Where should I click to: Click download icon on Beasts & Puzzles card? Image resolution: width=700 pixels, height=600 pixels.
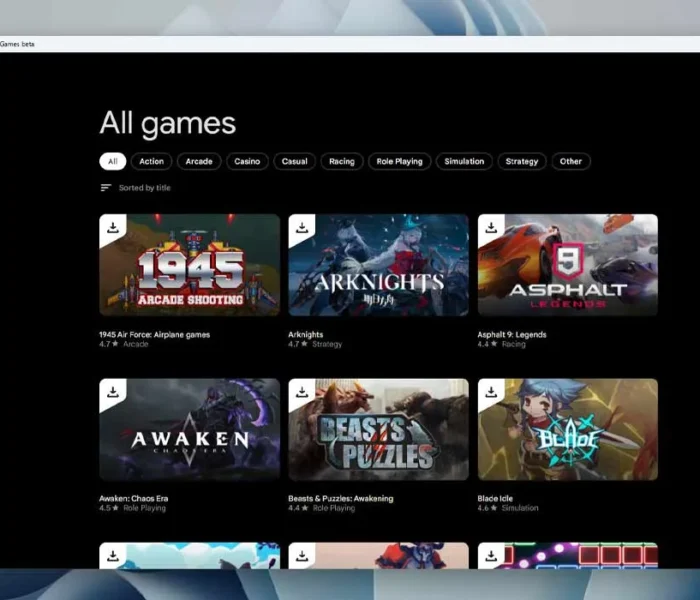click(302, 392)
